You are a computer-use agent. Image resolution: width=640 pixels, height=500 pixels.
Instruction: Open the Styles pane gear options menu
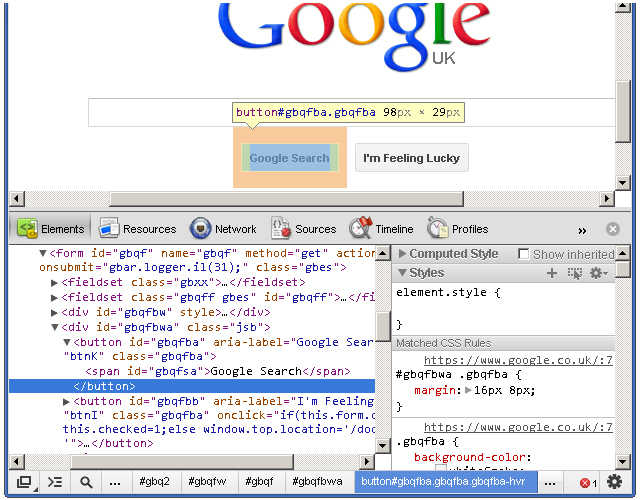pos(599,273)
